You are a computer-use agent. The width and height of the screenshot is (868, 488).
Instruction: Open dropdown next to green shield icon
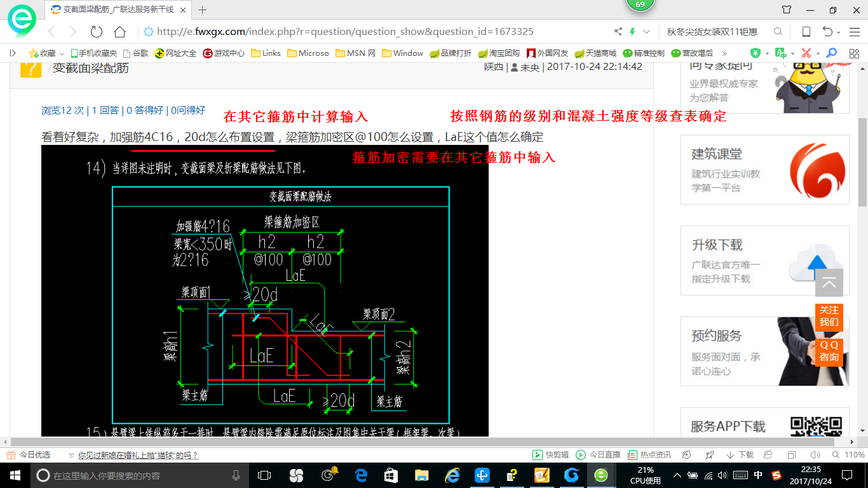click(766, 53)
